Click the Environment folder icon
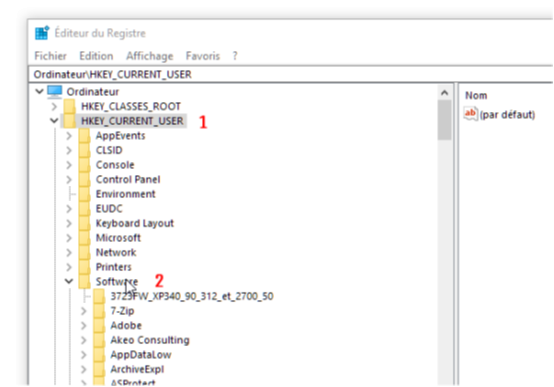Viewport: 554px width, 387px height. [84, 194]
